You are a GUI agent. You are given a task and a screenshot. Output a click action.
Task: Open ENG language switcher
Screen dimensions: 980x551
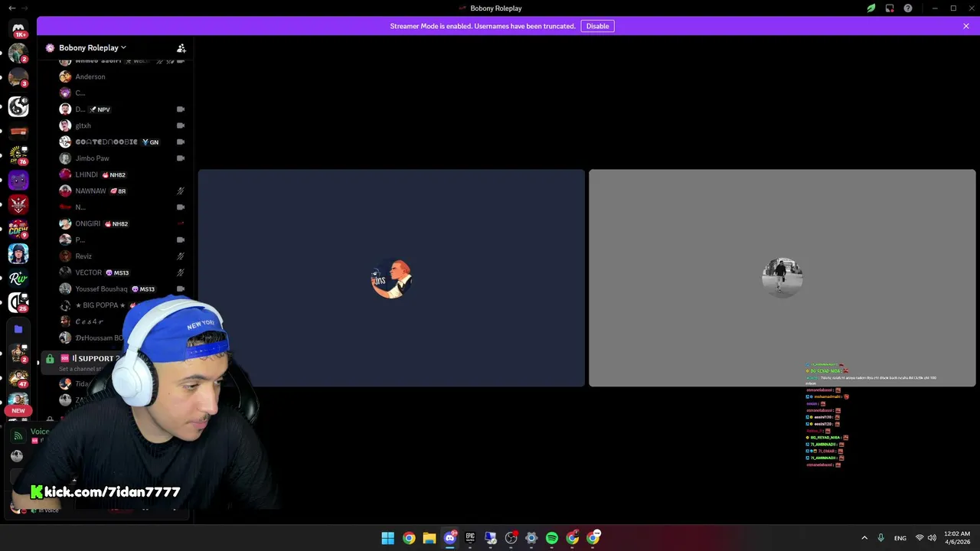900,538
